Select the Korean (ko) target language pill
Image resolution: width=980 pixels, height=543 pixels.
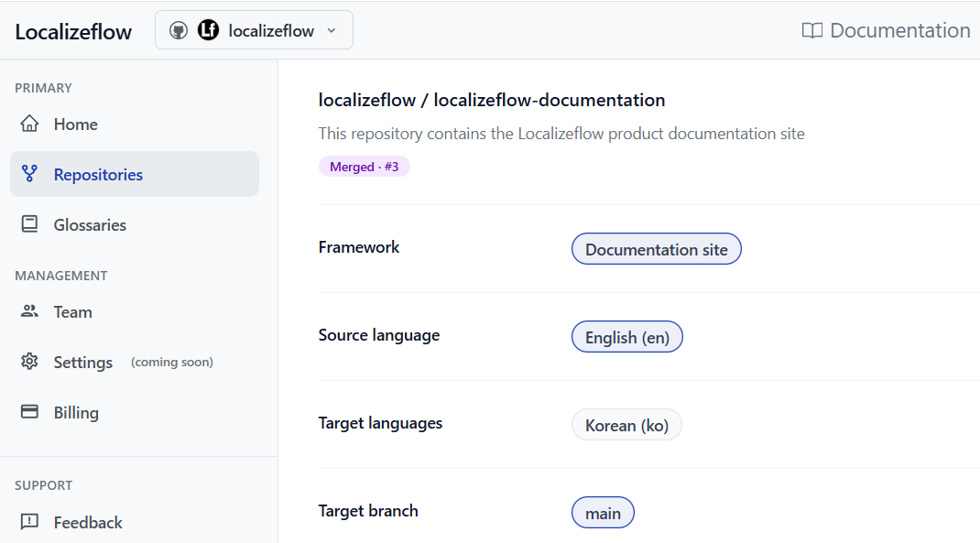pyautogui.click(x=626, y=424)
